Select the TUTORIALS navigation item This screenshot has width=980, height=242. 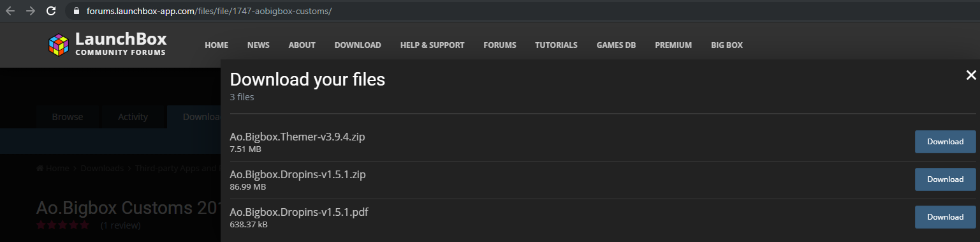click(556, 45)
